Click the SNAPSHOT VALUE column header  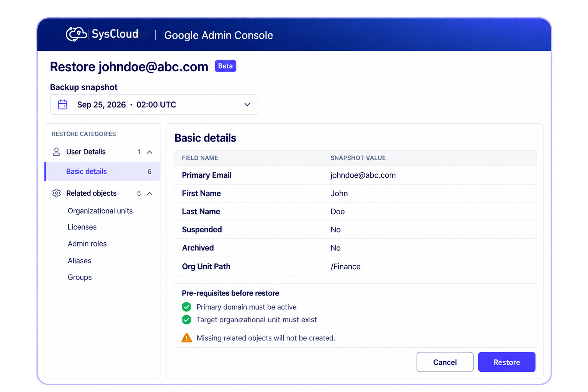click(x=358, y=158)
